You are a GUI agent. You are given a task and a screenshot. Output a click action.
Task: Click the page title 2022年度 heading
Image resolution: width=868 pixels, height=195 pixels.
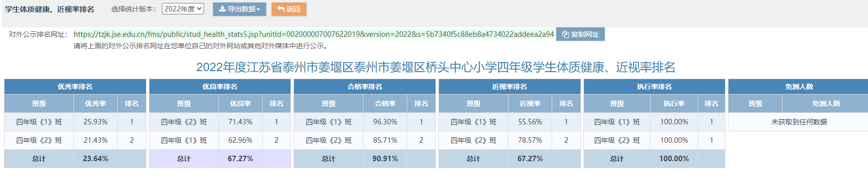click(x=435, y=67)
